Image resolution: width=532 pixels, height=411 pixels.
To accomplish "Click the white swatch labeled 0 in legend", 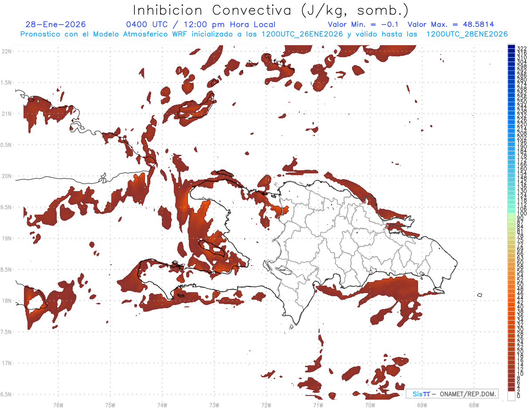I will point(511,396).
